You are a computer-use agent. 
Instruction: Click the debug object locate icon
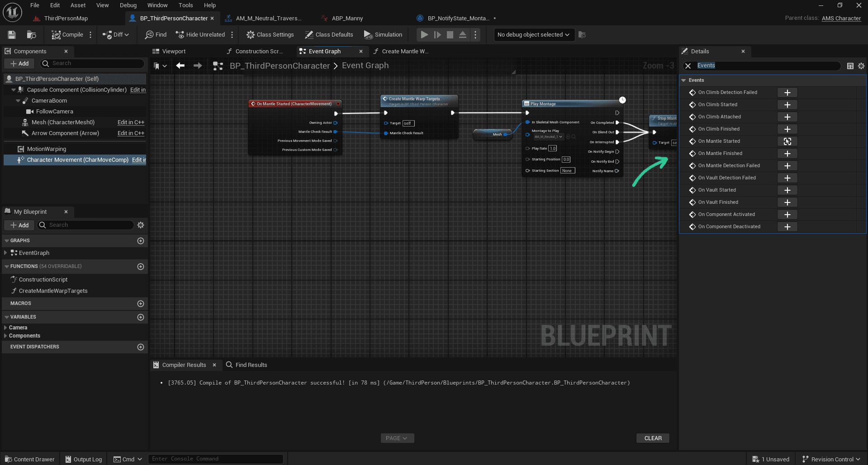pos(582,35)
